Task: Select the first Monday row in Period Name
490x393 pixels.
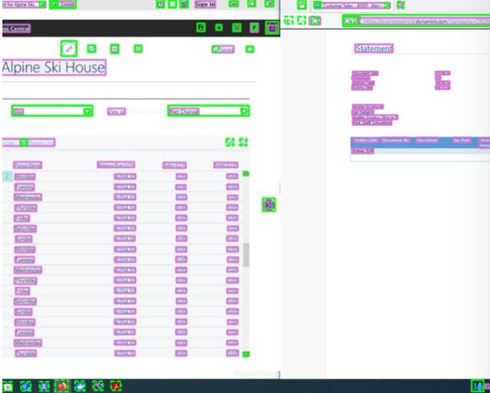Action: pyautogui.click(x=25, y=176)
